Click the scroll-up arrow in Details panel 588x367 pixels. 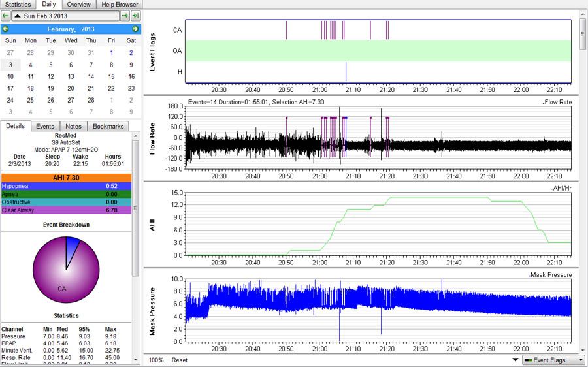tap(135, 136)
